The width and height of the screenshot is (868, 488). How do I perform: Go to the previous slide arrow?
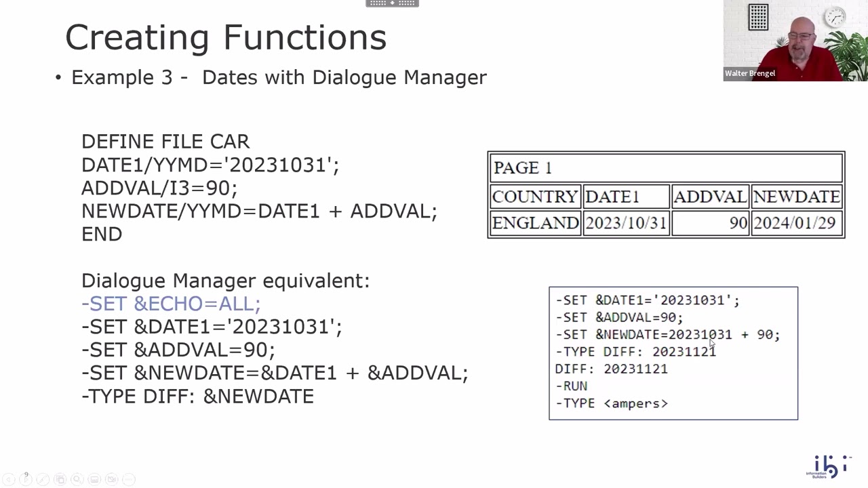[9, 480]
